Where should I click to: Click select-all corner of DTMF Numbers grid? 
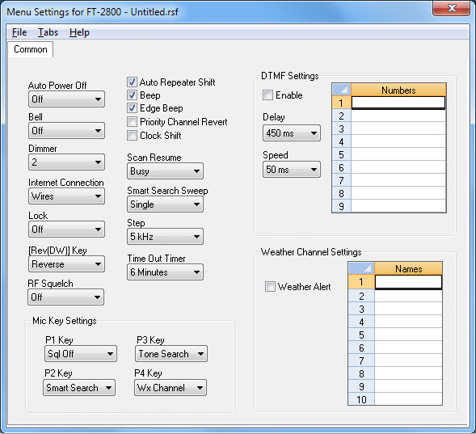341,90
